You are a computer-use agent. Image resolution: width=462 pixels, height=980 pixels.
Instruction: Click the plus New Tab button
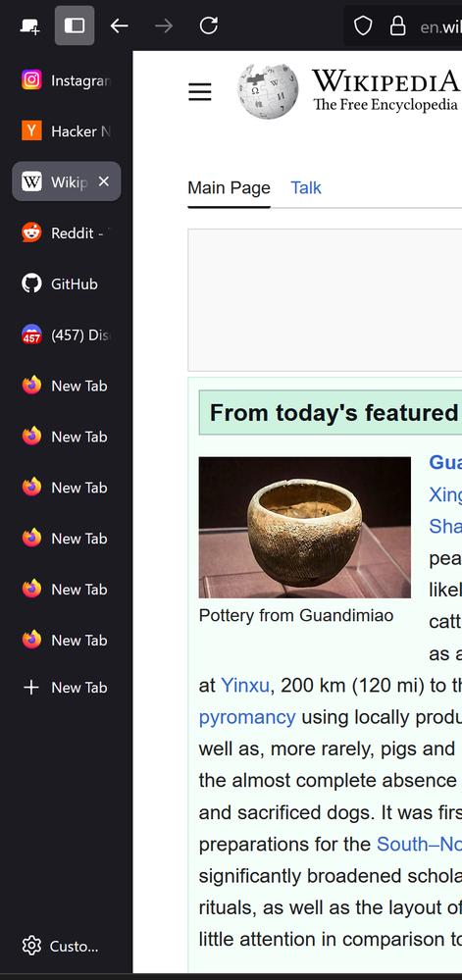pyautogui.click(x=67, y=688)
